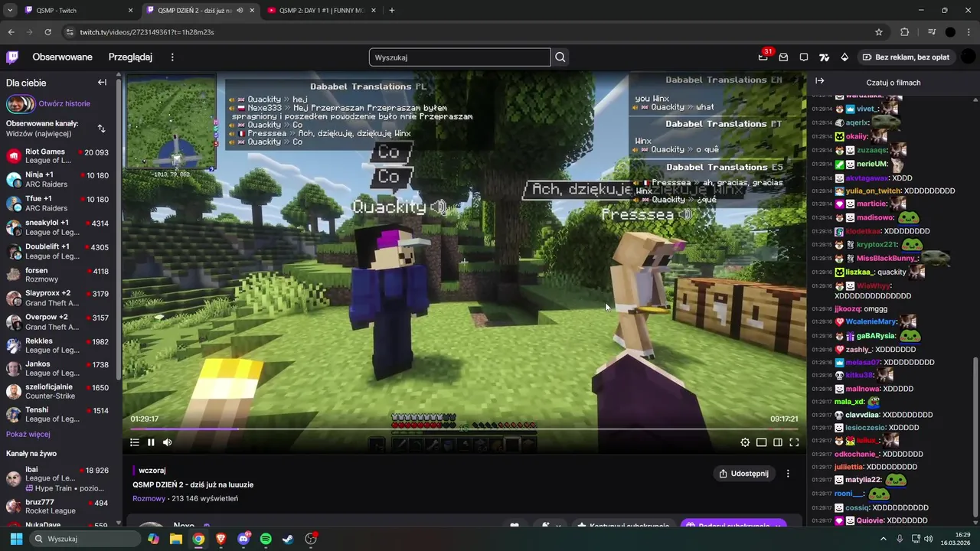Open Discord from the taskbar
The image size is (980, 551).
243,539
